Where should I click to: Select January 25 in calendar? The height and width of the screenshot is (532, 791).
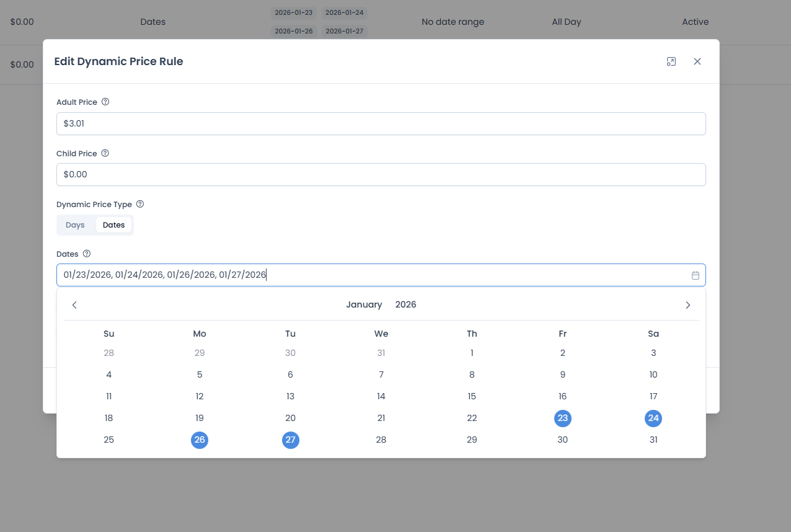109,440
